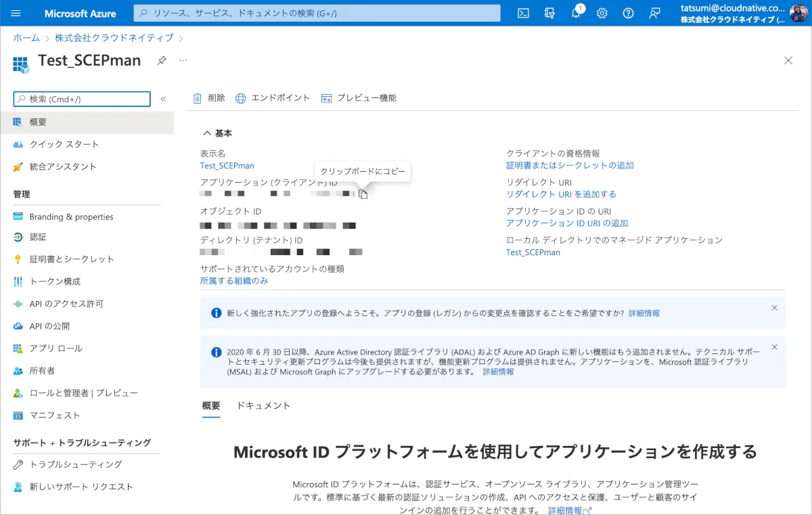Click the リダイレクト URI を追加する link
Screen dimensions: 812x515
click(561, 194)
